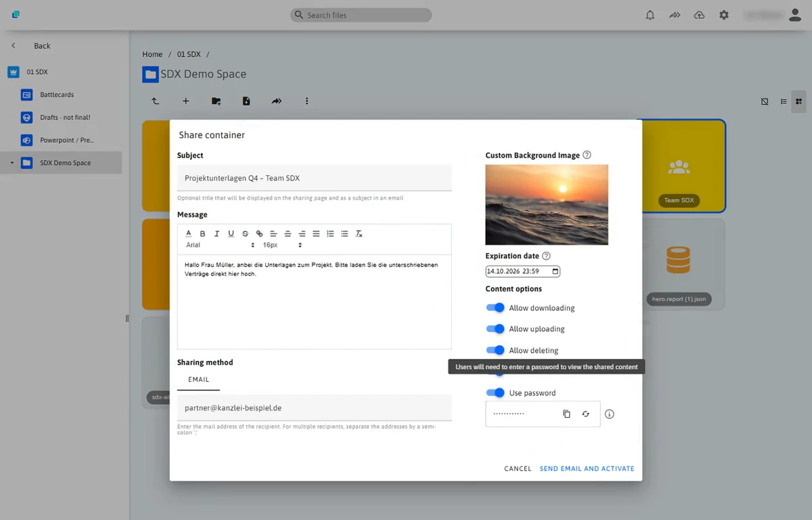Open help icon beside Expiration date

[546, 256]
